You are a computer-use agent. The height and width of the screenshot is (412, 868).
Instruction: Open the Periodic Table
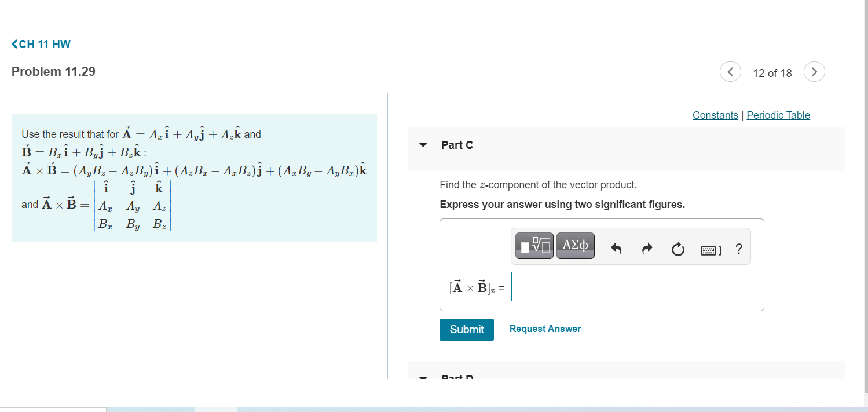[x=778, y=115]
